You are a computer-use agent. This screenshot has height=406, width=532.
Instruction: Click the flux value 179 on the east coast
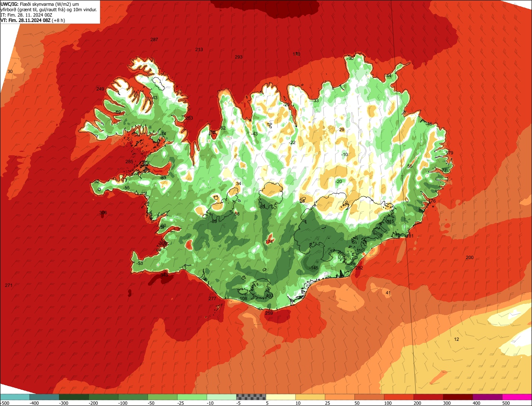[450, 153]
